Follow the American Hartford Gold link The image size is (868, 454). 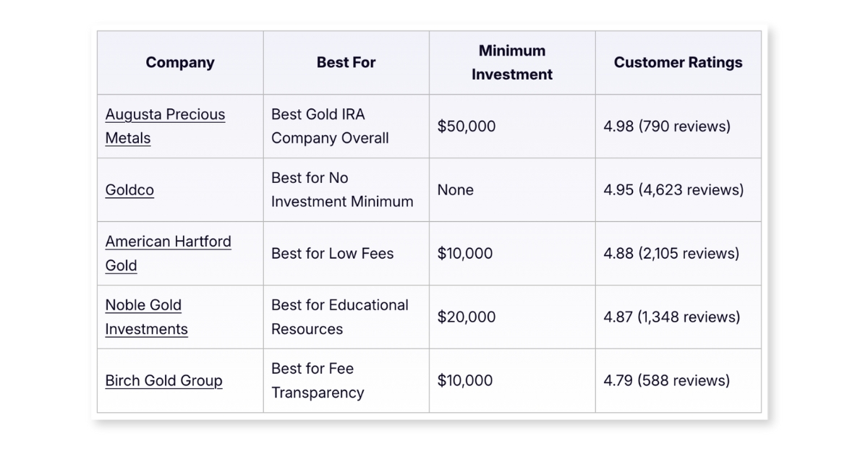[168, 253]
